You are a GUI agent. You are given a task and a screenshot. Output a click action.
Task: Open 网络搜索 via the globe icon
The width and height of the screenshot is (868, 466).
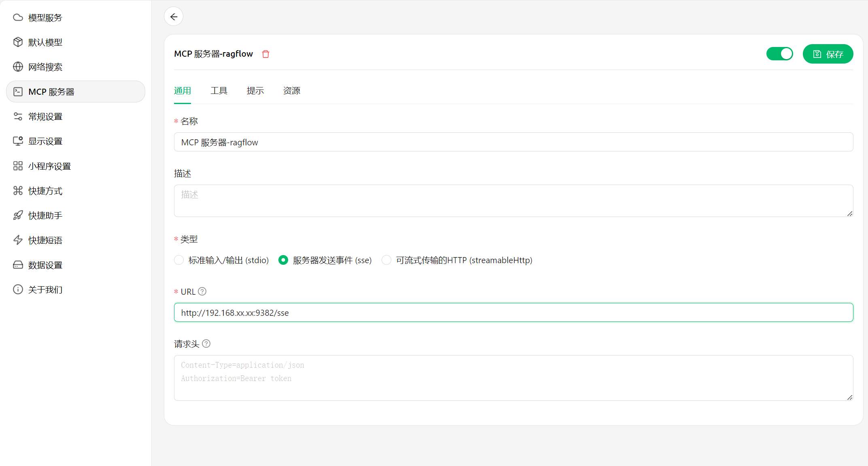coord(18,66)
